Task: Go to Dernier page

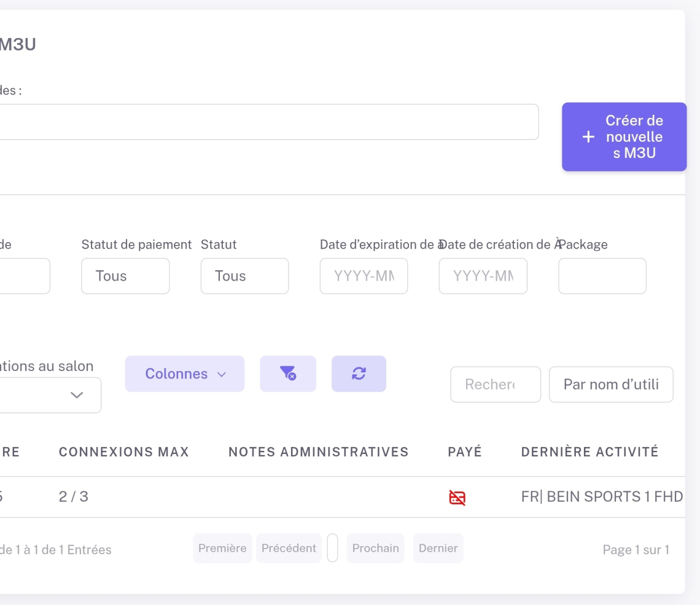Action: point(438,548)
